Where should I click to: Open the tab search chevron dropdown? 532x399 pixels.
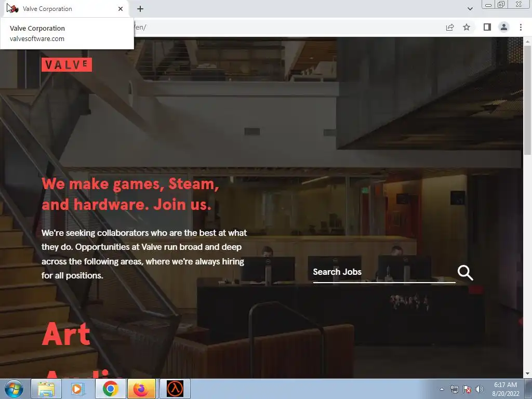click(x=470, y=9)
